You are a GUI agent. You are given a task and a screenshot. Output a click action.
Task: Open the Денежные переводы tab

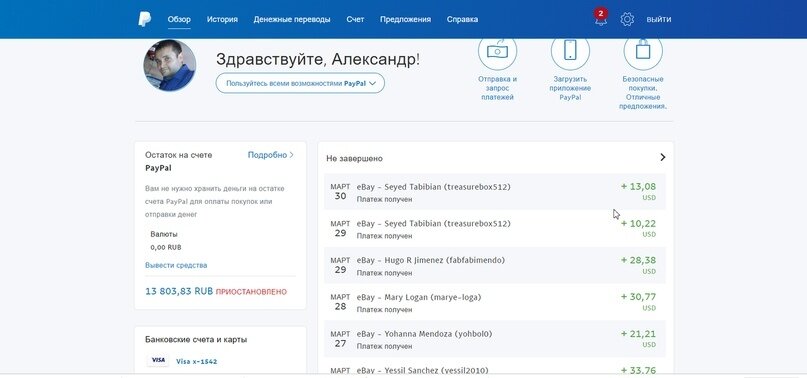click(x=292, y=20)
